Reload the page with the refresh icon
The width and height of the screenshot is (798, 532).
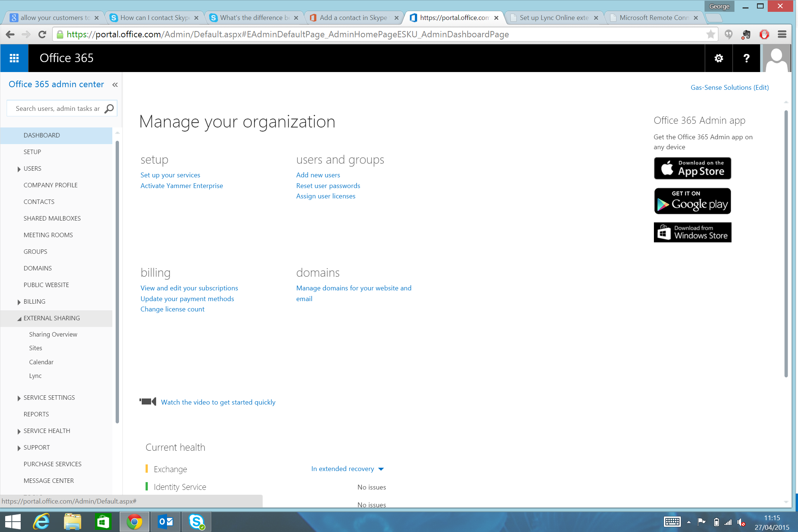42,34
